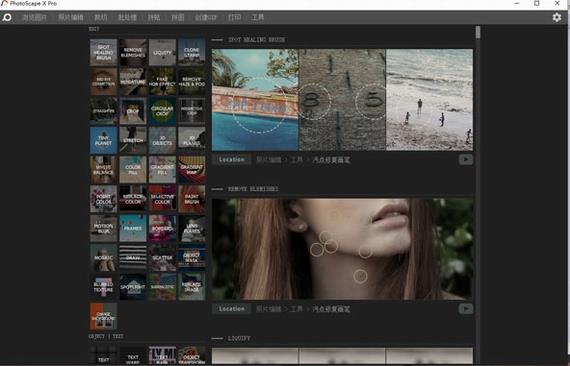Choose the Clone Stamp tile
The height and width of the screenshot is (366, 570).
coord(192,52)
